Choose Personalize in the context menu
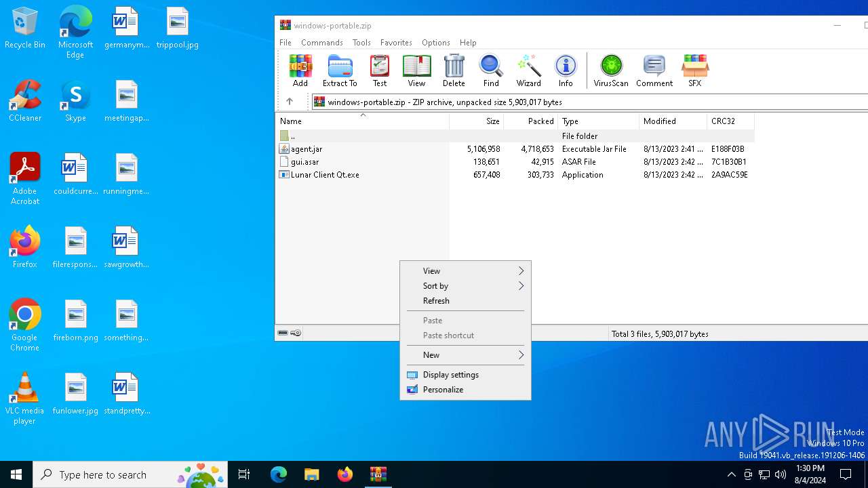Viewport: 868px width, 488px height. click(465, 389)
